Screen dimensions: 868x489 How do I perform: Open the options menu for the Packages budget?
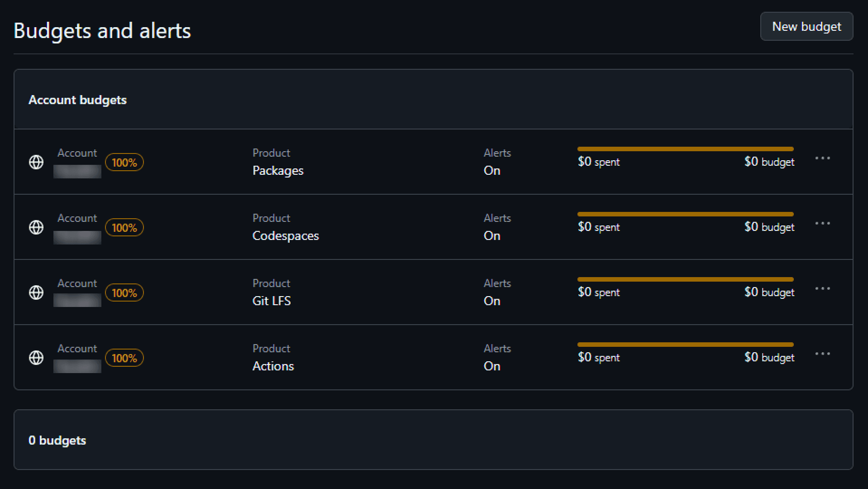click(823, 158)
